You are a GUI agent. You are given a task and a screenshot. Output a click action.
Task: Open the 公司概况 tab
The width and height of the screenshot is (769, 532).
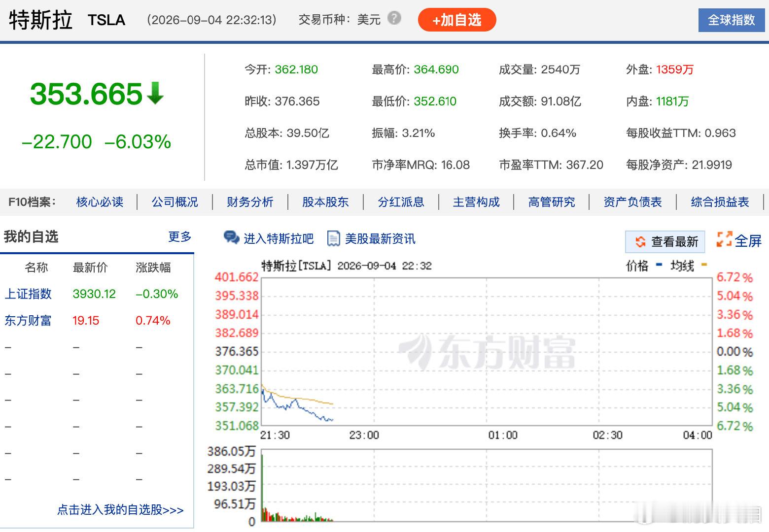175,202
